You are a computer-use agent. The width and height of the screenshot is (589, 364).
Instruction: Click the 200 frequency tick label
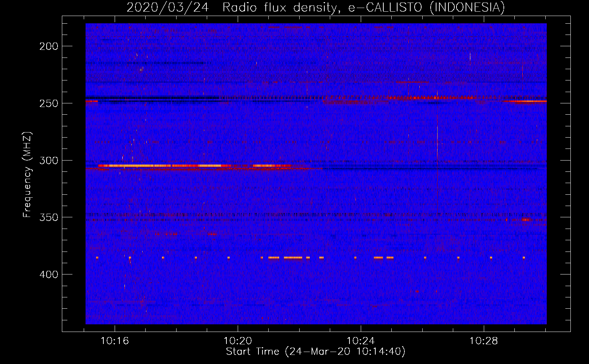tap(49, 46)
